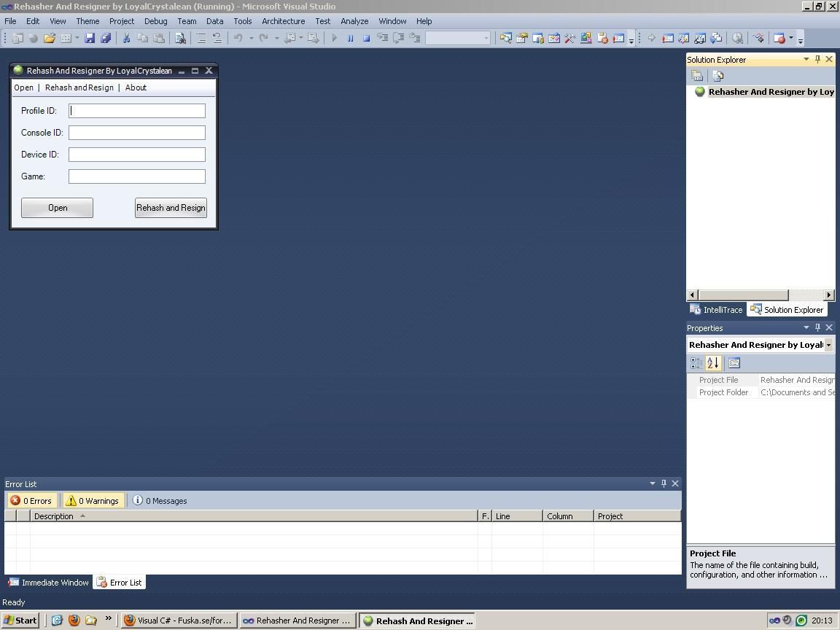Expand the solution configuration combo box
This screenshot has width=840, height=630.
coord(486,38)
